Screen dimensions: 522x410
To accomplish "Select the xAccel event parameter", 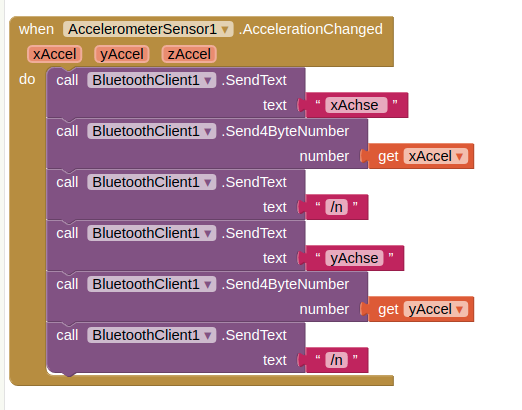I will click(55, 54).
